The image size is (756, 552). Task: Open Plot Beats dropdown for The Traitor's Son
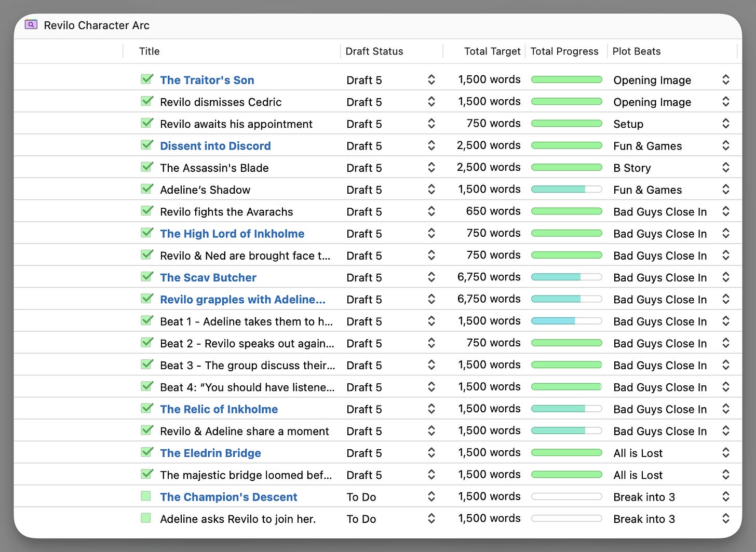click(x=725, y=80)
